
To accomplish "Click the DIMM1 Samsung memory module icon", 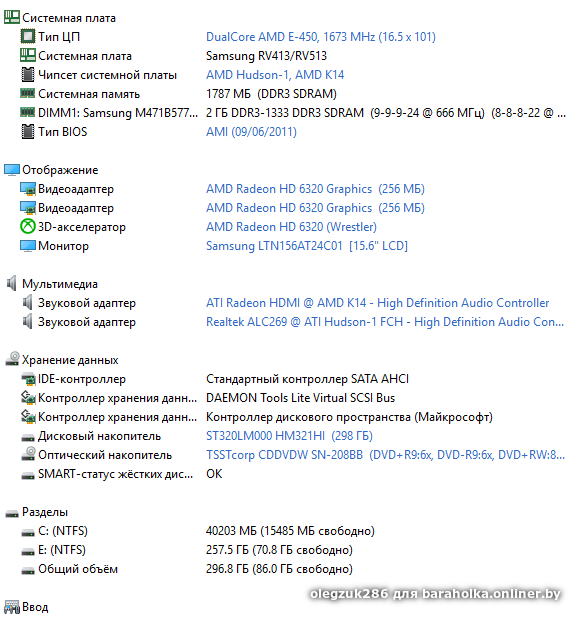I will [x=28, y=112].
